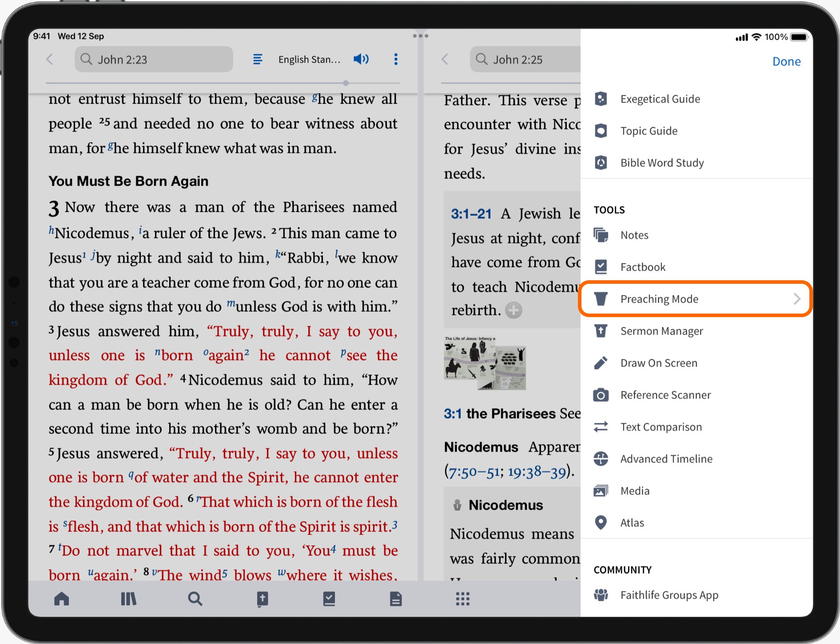Open the Search tab in bottom bar
840x644 pixels.
coord(195,599)
